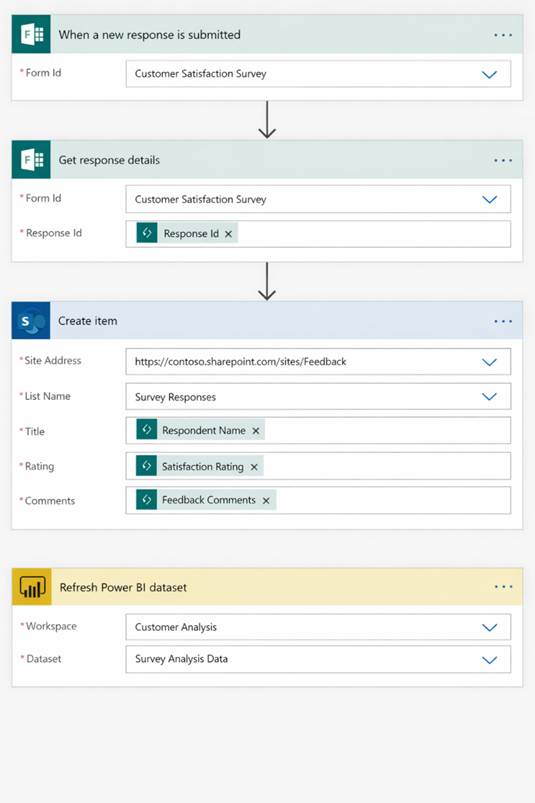The width and height of the screenshot is (535, 803).
Task: Click the Forms icon on Get response details
Action: [31, 160]
